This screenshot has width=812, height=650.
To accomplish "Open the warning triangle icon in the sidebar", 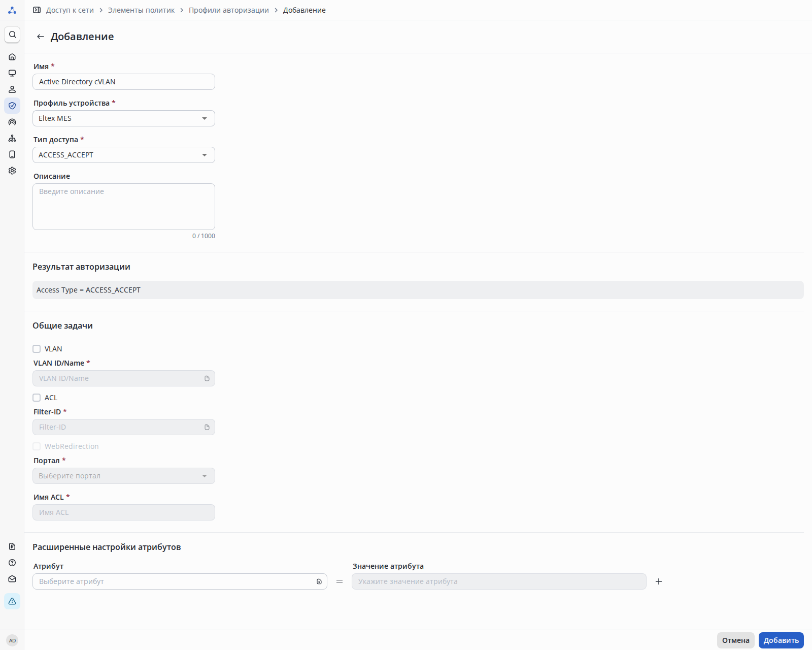I will click(x=12, y=601).
